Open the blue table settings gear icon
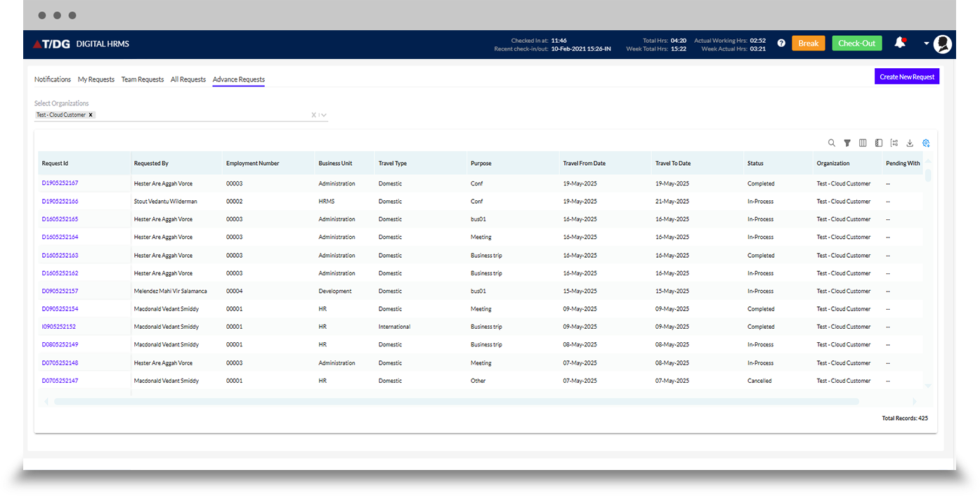 [x=926, y=143]
